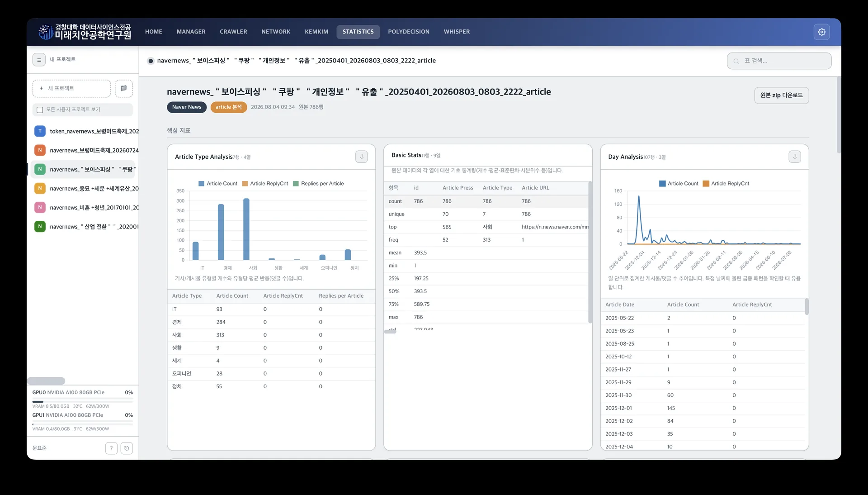Click main page vertical scrollbar
This screenshot has height=495, width=868.
pos(839,115)
